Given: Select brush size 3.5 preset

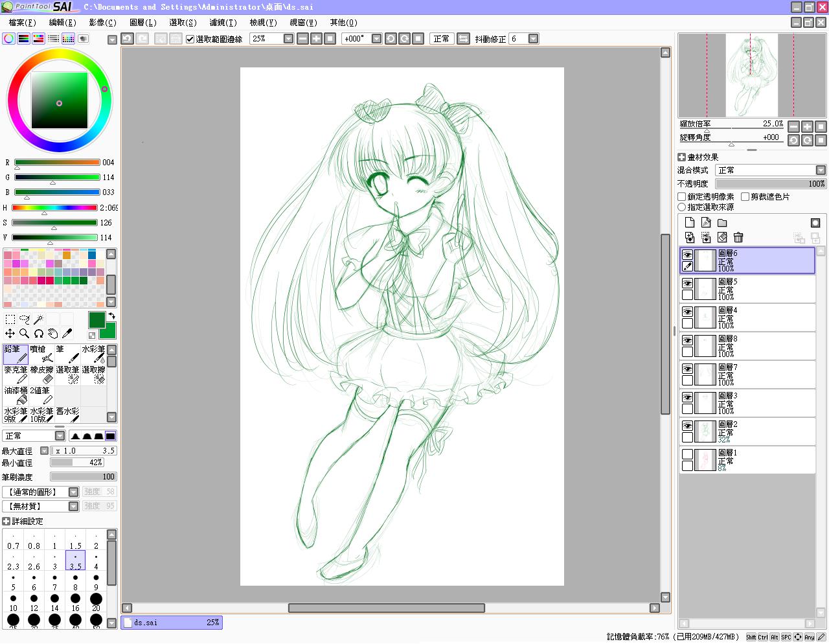Looking at the screenshot, I should point(75,560).
